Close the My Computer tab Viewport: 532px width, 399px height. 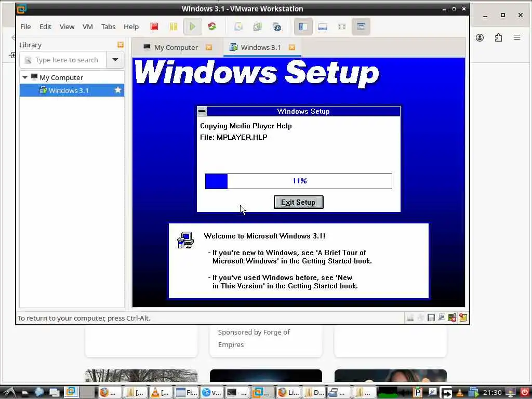point(209,47)
